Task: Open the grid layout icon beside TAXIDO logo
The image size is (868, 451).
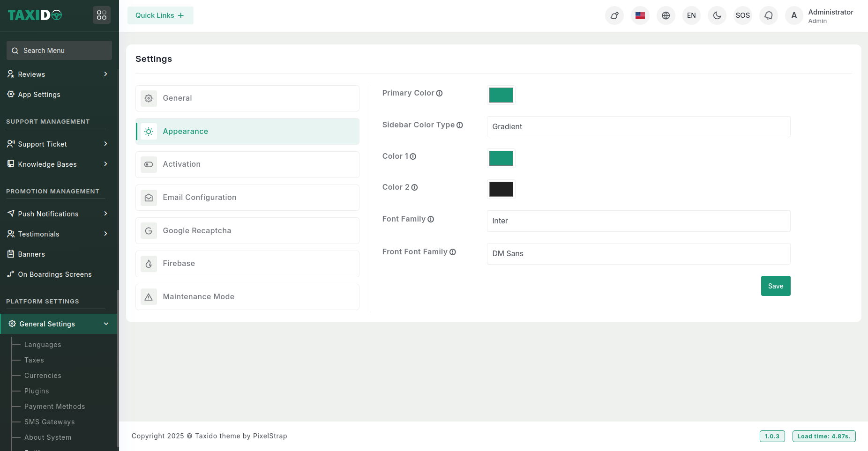Action: point(102,15)
